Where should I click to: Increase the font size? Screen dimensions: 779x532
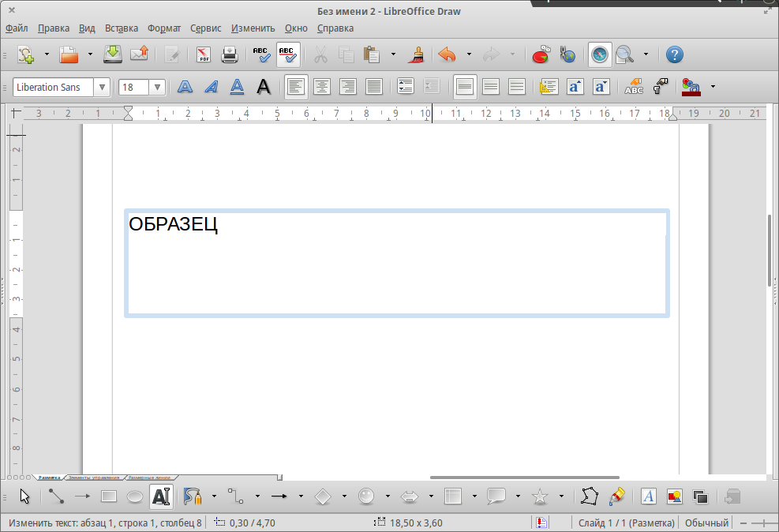coord(575,88)
